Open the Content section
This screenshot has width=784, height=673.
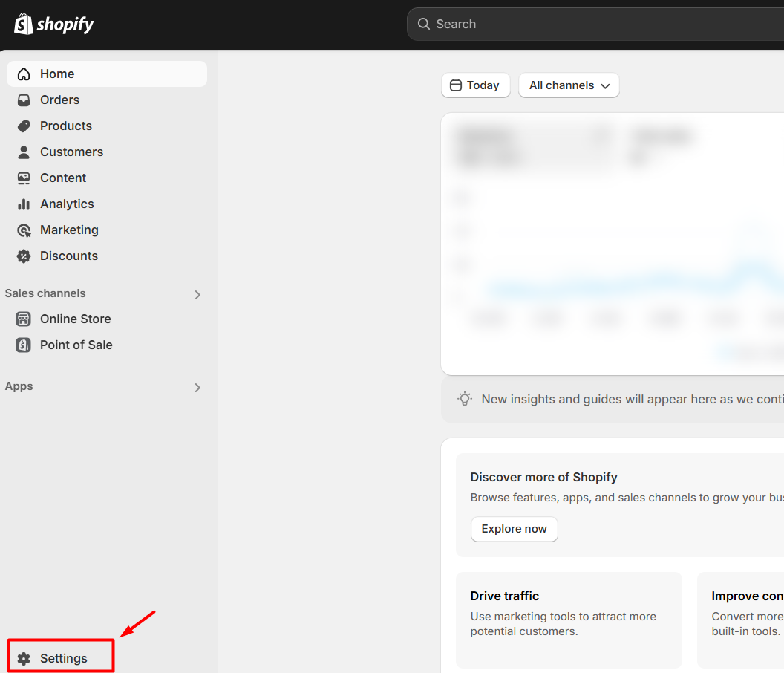[107, 178]
